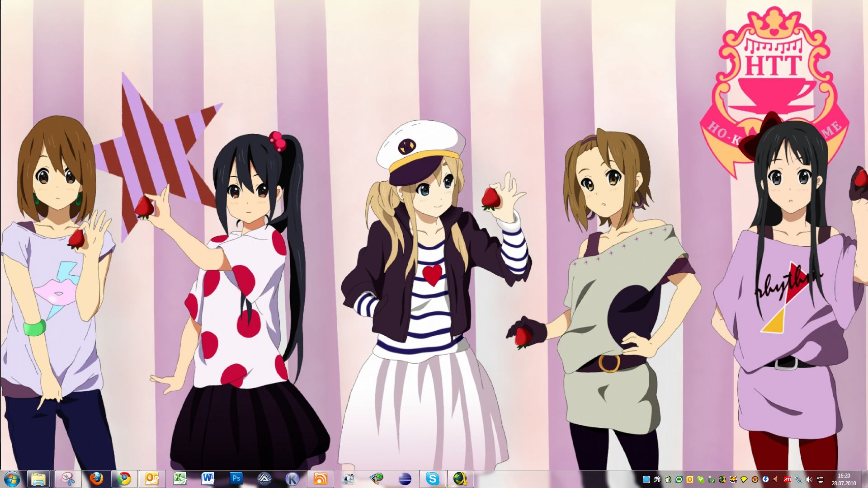
Task: Launch Mozilla Firefox from taskbar
Action: pos(96,479)
